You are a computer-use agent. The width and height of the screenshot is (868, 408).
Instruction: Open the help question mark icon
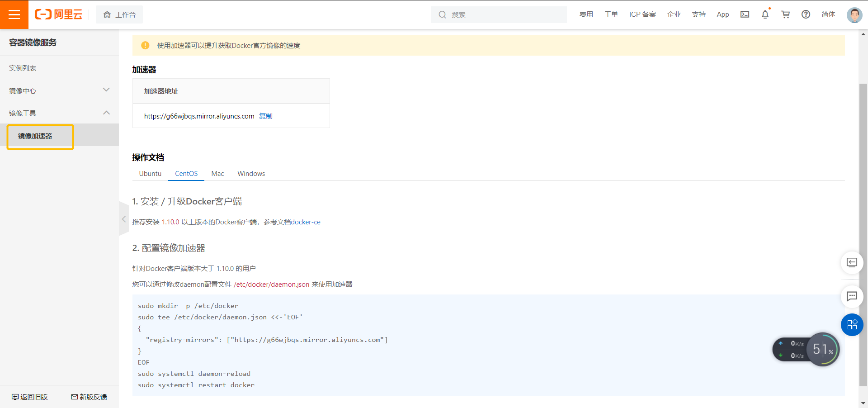coord(806,14)
